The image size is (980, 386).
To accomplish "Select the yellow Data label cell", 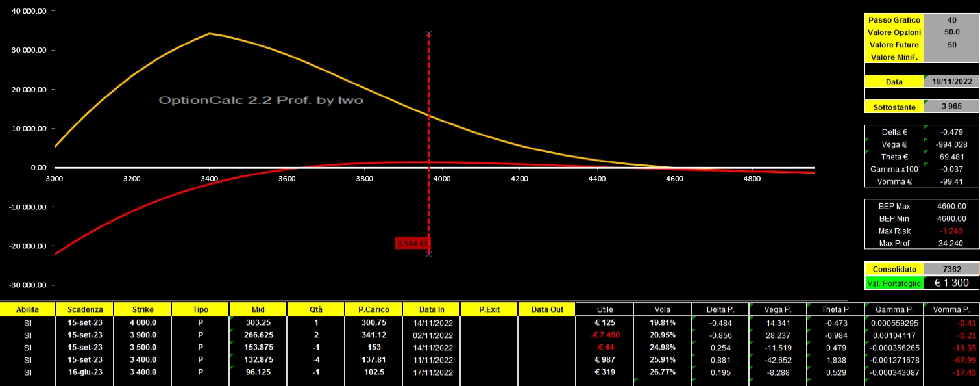I will [x=894, y=81].
